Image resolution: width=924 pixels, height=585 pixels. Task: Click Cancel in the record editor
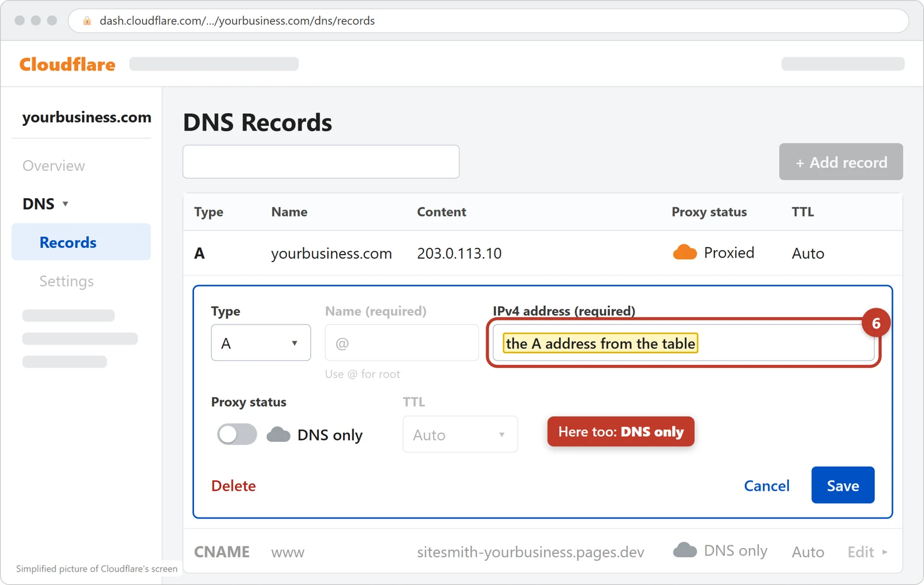click(766, 486)
